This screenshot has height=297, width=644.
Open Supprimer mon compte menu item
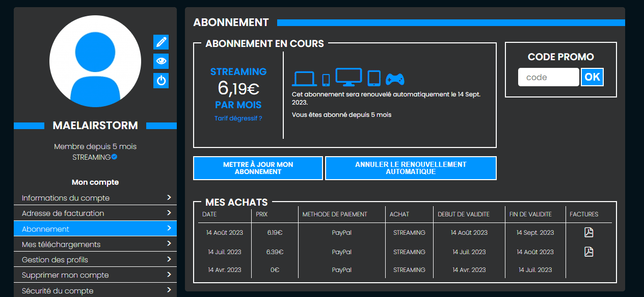[x=95, y=275]
